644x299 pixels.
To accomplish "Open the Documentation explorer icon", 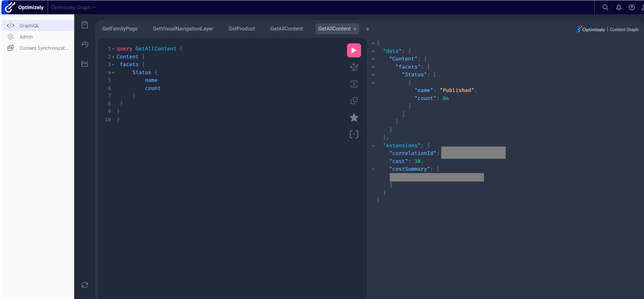I will click(x=85, y=25).
